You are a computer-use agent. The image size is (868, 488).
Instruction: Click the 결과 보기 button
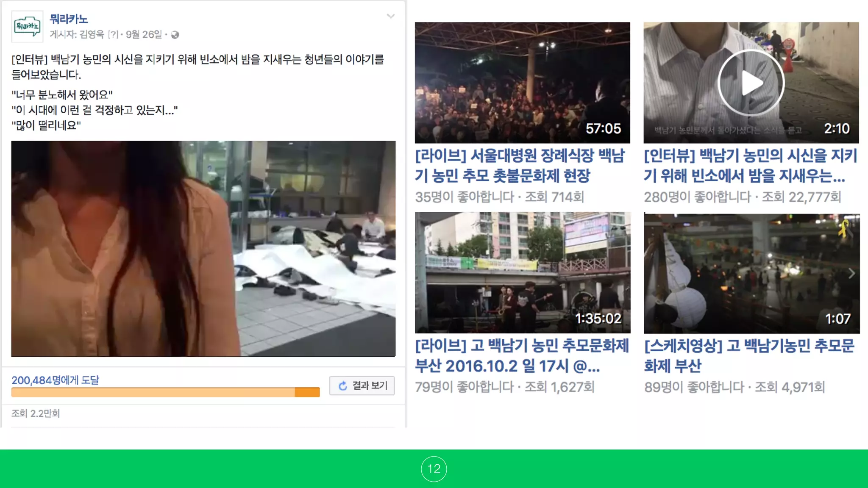[362, 385]
